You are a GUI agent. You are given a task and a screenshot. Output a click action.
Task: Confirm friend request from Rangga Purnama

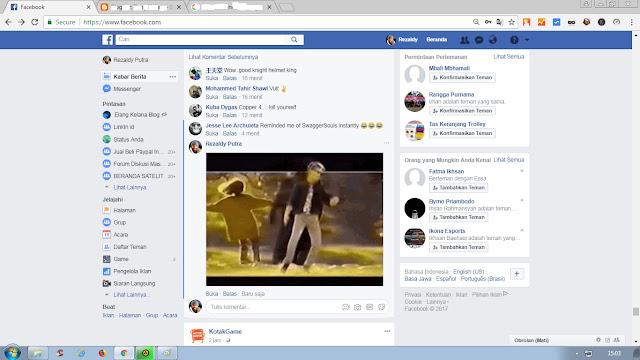pos(462,111)
